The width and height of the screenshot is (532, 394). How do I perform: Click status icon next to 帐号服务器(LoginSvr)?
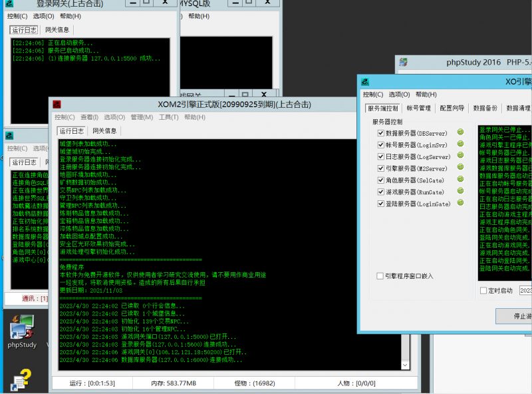click(460, 143)
